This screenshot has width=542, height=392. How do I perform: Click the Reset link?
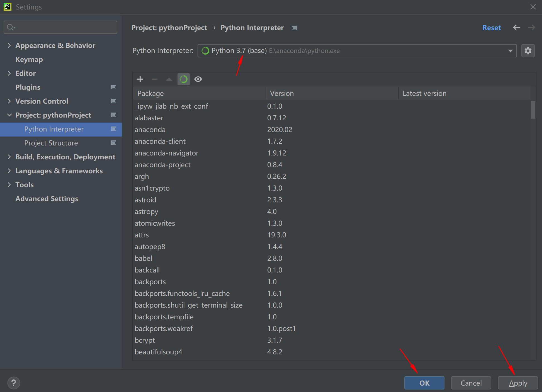click(491, 28)
